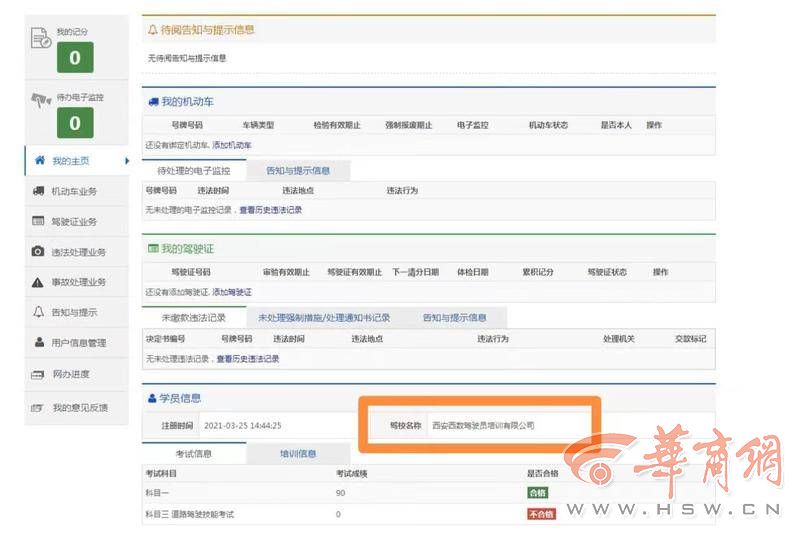Switch to the 培训信息 tab
Viewport: 800px width, 535px height.
click(x=298, y=453)
